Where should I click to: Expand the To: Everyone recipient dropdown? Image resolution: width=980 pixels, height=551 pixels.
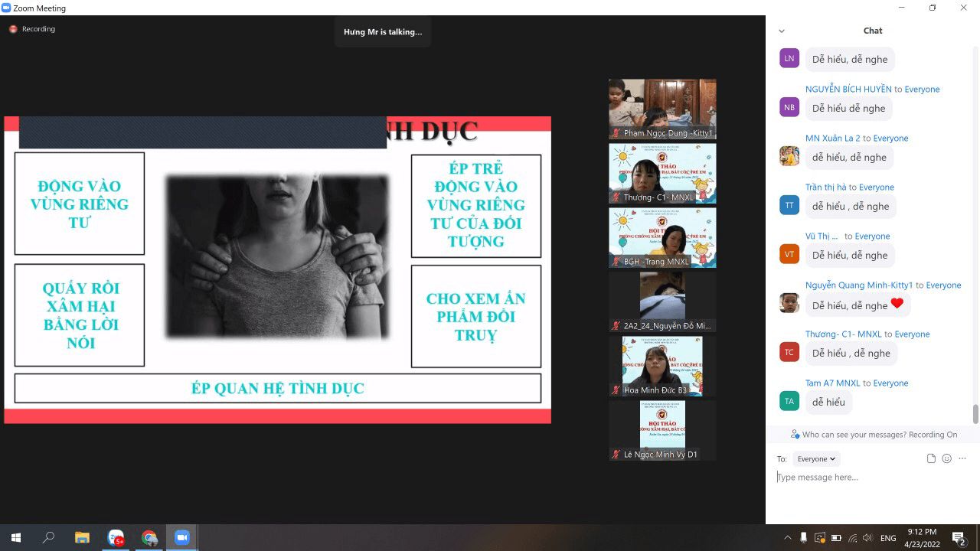click(x=816, y=459)
